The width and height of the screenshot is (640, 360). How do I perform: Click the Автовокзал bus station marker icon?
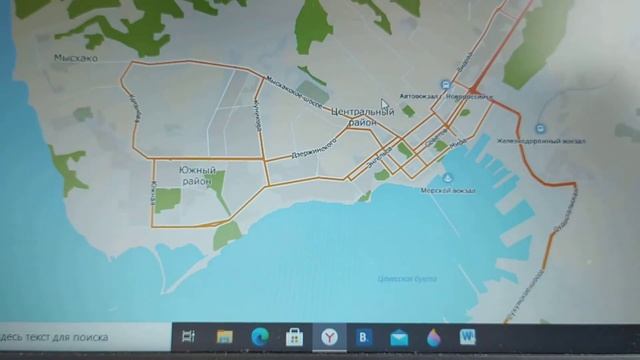click(x=445, y=85)
